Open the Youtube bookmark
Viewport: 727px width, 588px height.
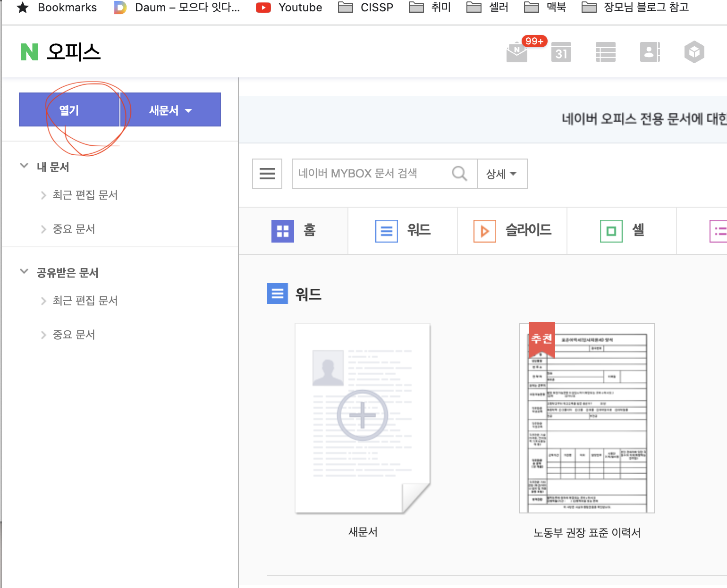click(289, 8)
